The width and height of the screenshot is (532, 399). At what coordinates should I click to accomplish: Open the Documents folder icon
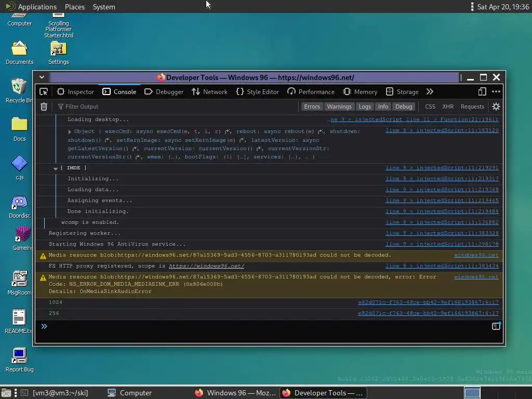pyautogui.click(x=19, y=53)
